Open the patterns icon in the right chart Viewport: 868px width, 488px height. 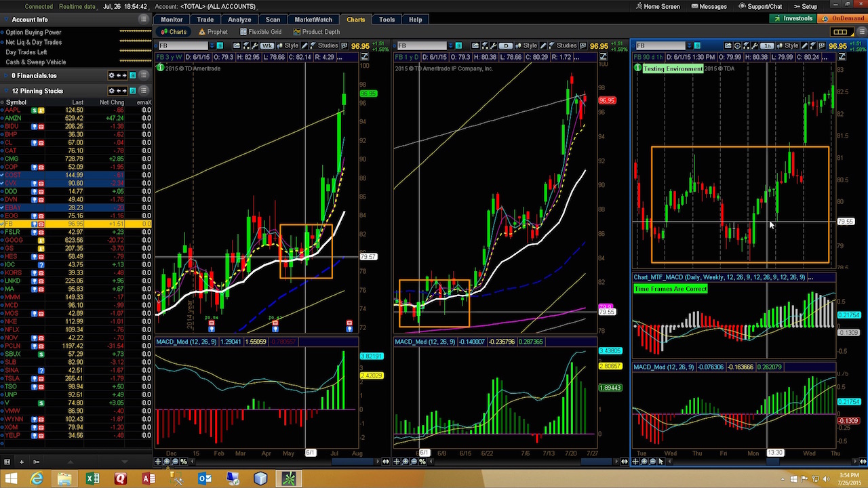point(822,46)
